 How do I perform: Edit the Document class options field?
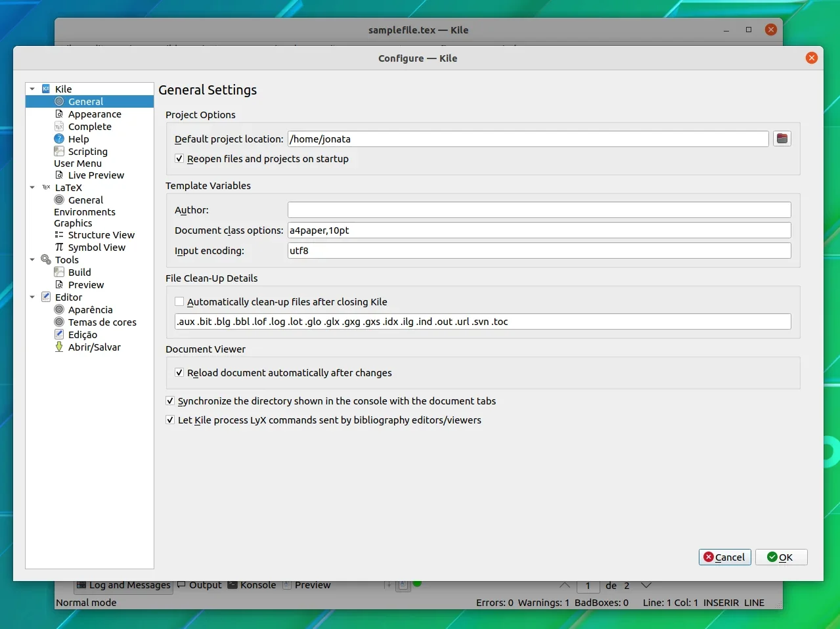(539, 230)
